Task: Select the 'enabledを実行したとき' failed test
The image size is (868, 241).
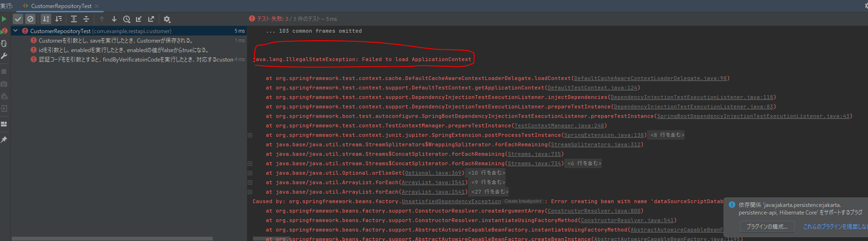Action: [128, 50]
